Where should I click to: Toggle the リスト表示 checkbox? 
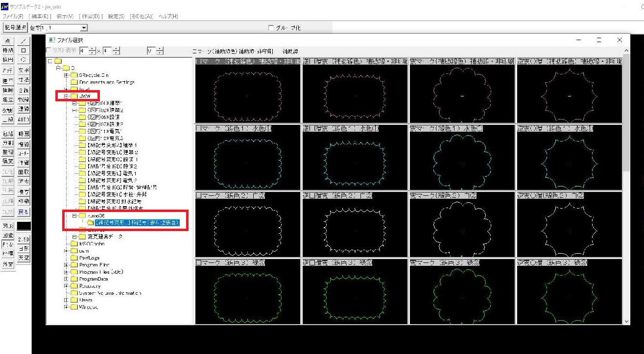[48, 49]
